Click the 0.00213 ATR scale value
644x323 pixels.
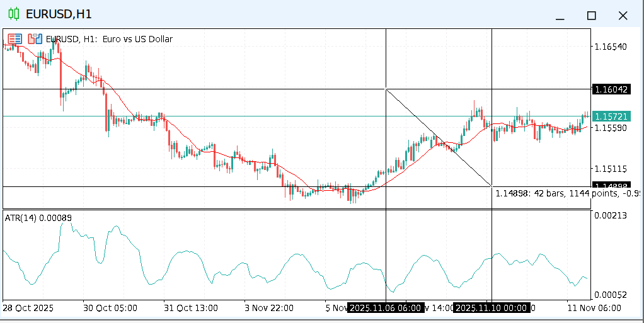click(x=611, y=215)
